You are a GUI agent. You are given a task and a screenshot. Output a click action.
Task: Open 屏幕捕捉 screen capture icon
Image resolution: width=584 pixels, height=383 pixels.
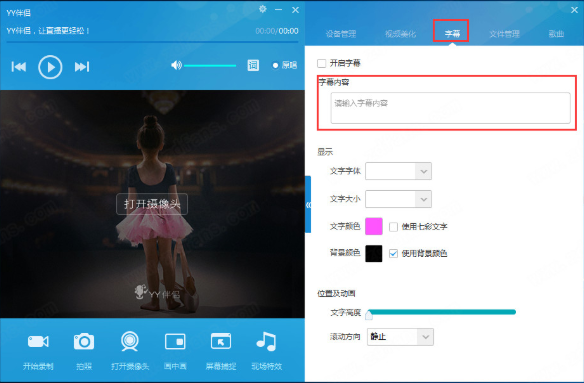[x=221, y=341]
